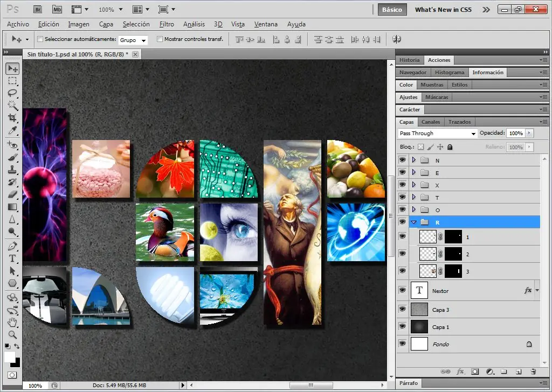The height and width of the screenshot is (392, 552).
Task: Select the Zoom tool in toolbox
Action: pos(12,334)
